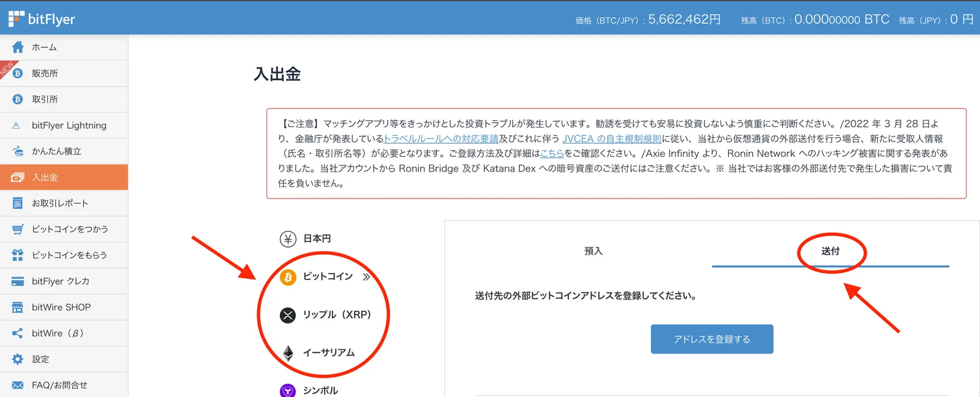This screenshot has width=980, height=397.
Task: Click the orange Bitcoin coin icon
Action: click(x=288, y=277)
